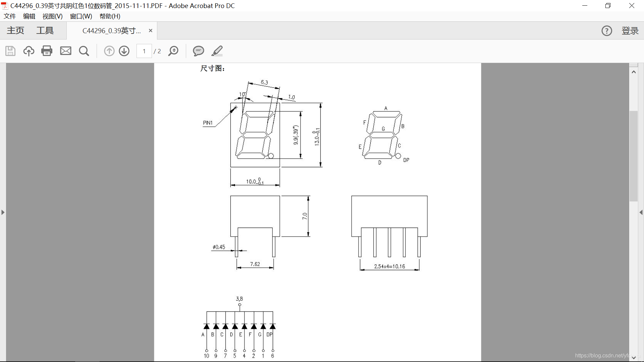Send file by email envelope icon
This screenshot has width=644, height=362.
[66, 51]
